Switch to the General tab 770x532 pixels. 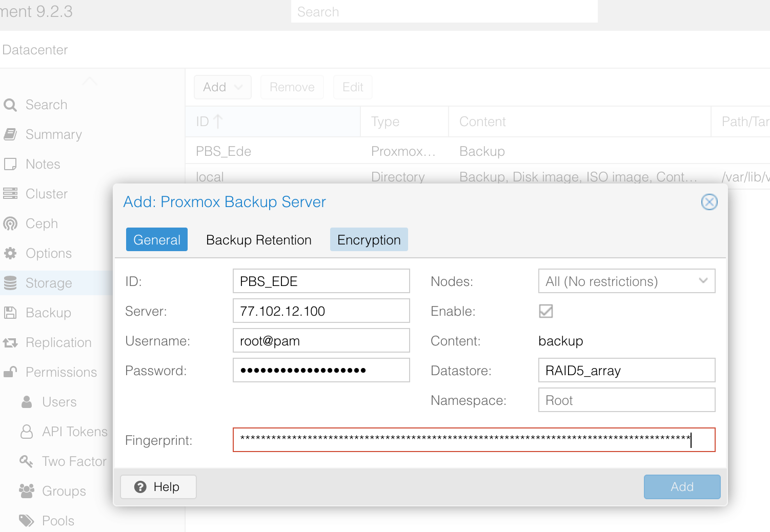pyautogui.click(x=157, y=240)
